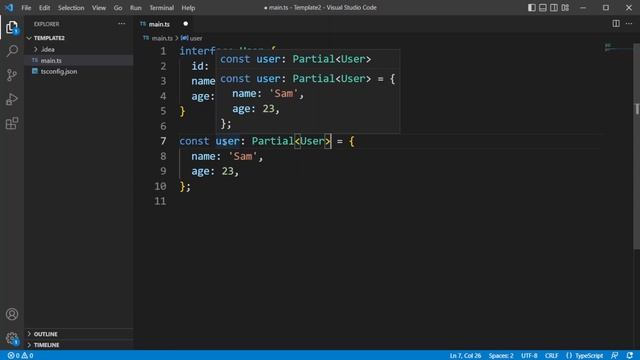Open Run and Debug view
The width and height of the screenshot is (640, 360).
tap(12, 99)
